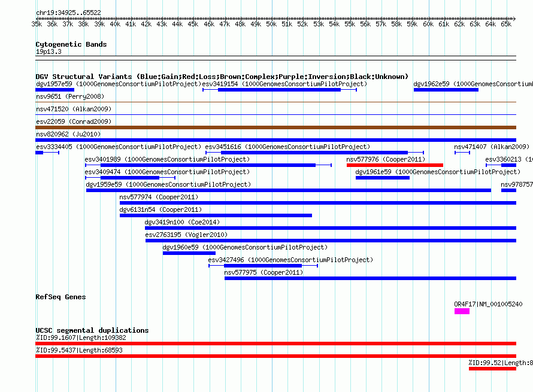Click the chr19:34925..65522 region label
Viewport: 533px width, 392px height.
coord(68,13)
